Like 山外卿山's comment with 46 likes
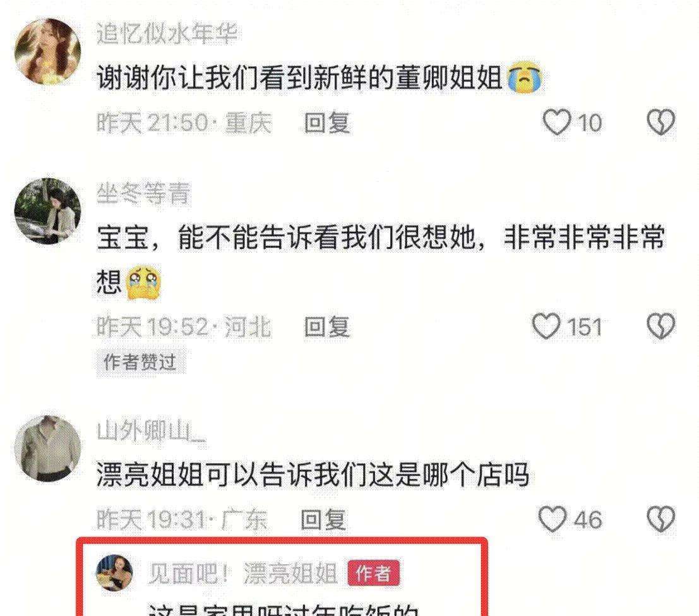This screenshot has width=699, height=616. 553,519
